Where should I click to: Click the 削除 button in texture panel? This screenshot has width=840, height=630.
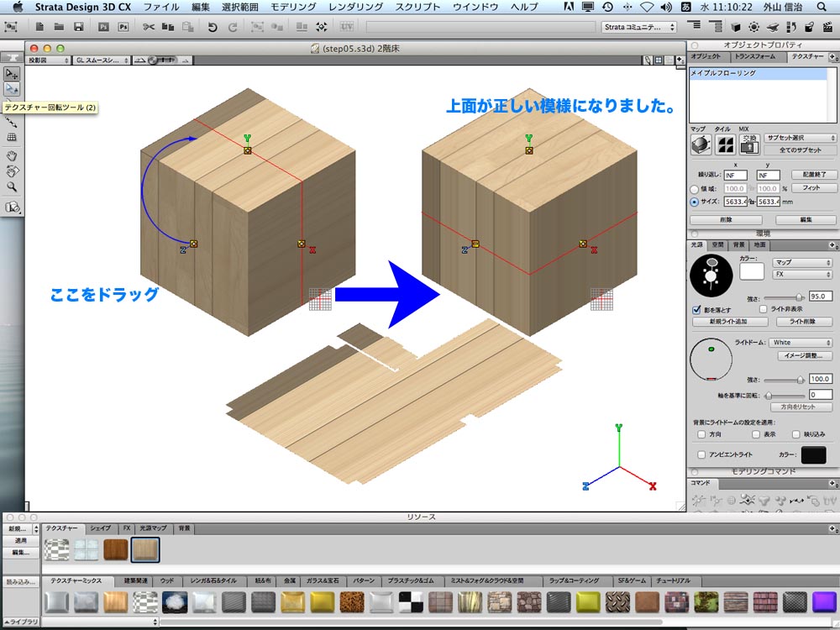tap(726, 219)
